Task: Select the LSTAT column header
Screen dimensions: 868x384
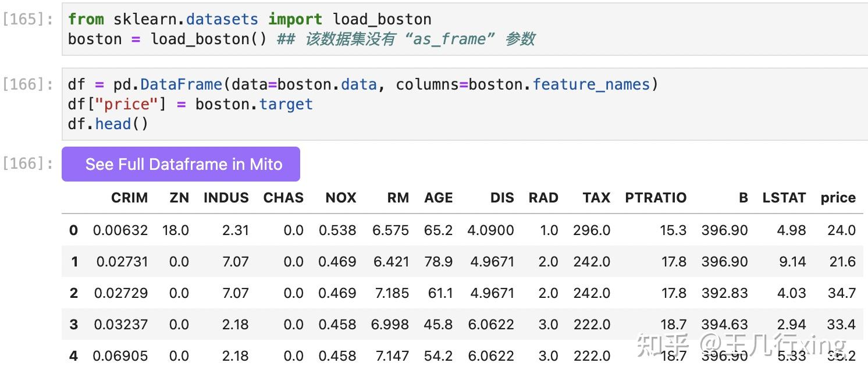Action: (x=784, y=198)
